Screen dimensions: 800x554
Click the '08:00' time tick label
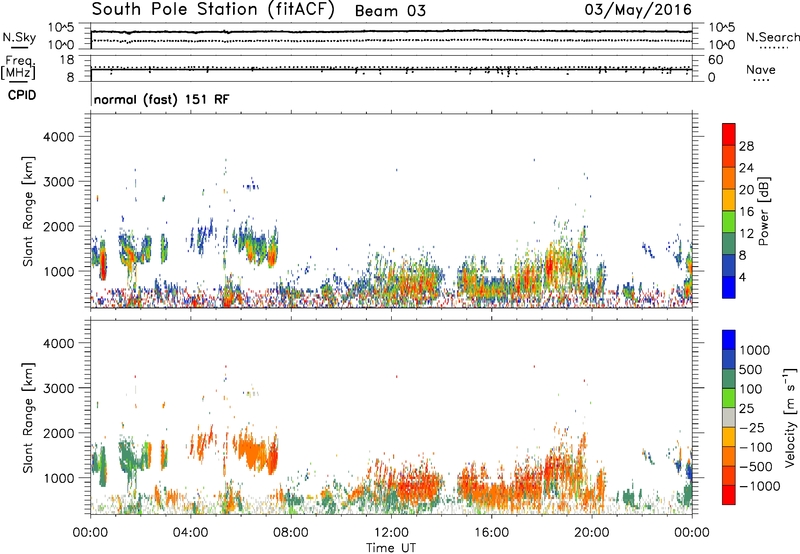(x=290, y=533)
